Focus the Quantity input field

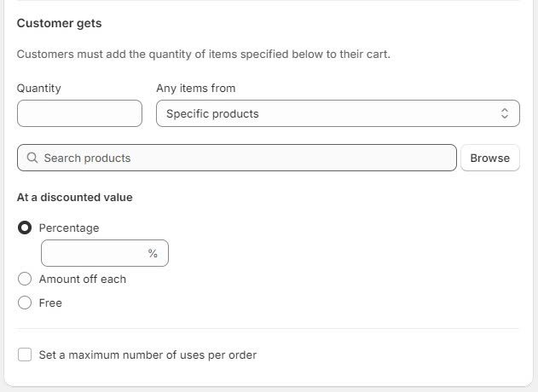click(79, 113)
